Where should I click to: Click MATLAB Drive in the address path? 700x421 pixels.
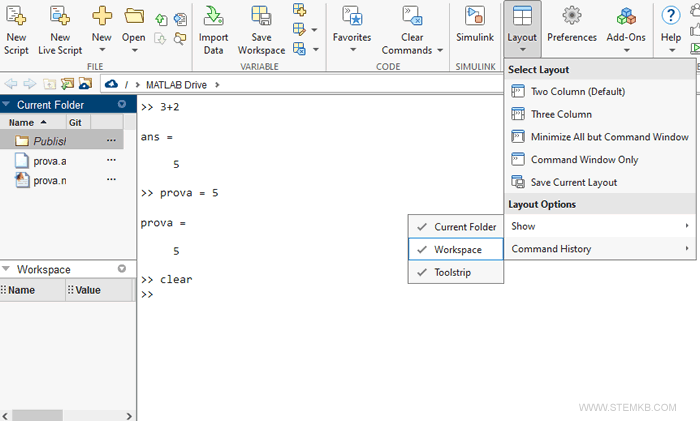176,85
